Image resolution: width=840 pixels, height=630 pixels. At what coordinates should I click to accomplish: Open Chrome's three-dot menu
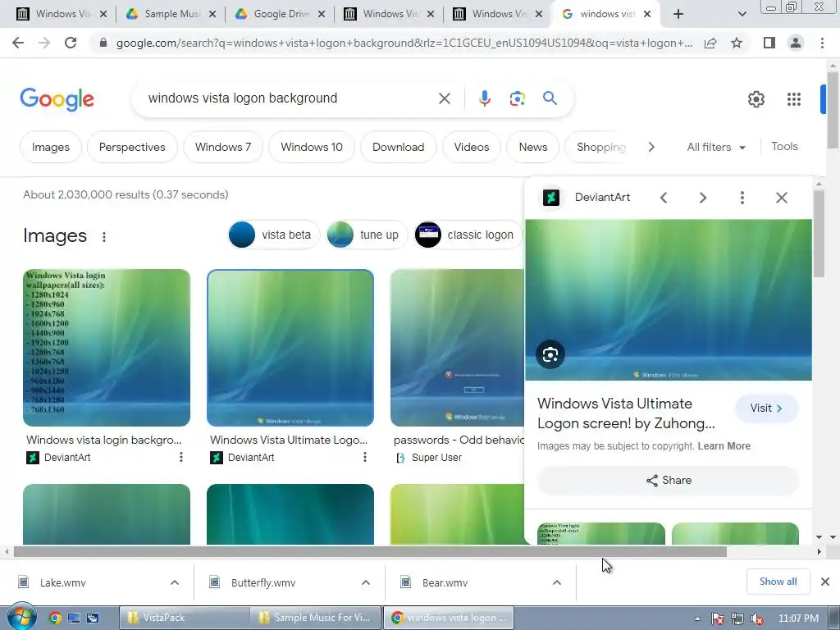click(822, 43)
